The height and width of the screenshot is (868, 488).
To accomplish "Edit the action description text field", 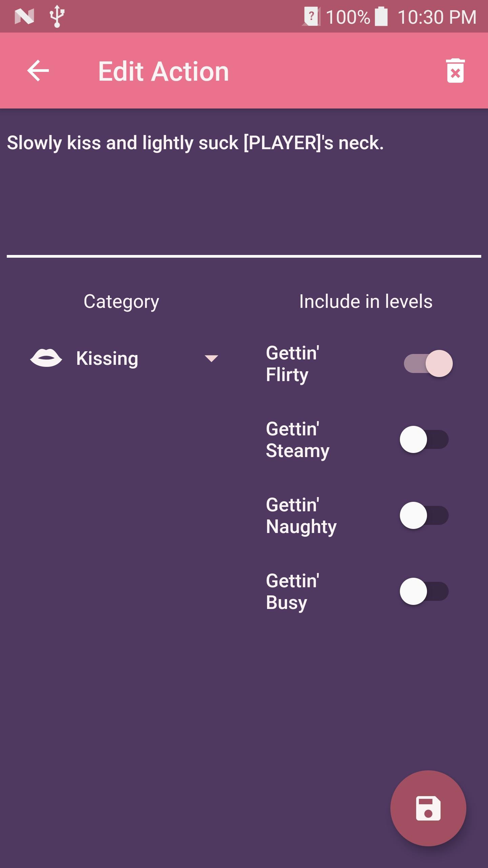I will point(244,190).
